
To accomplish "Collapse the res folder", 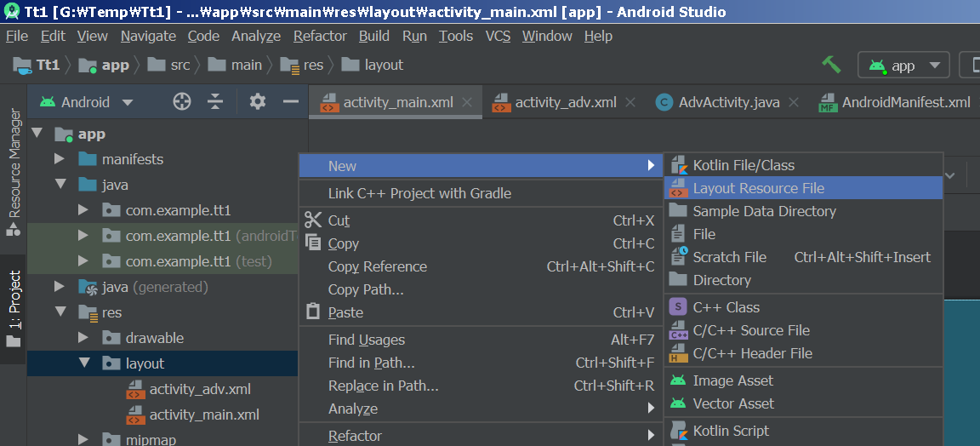I will pos(60,312).
